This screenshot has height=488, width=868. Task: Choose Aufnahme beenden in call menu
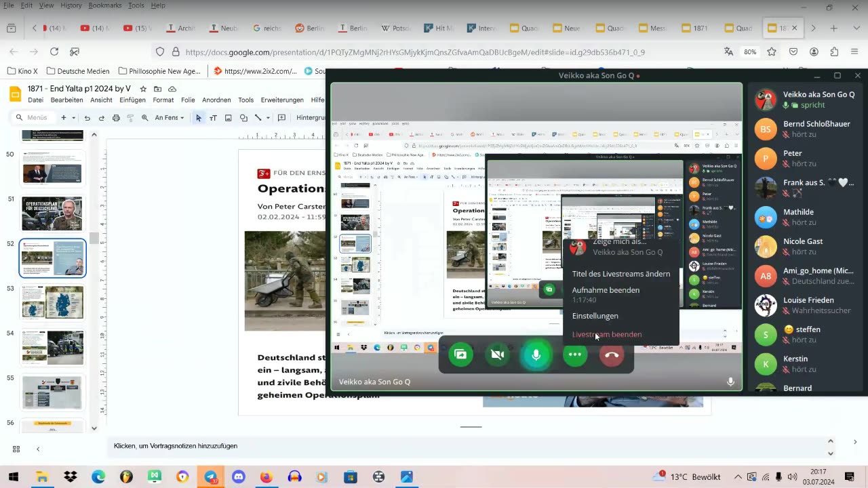tap(606, 290)
